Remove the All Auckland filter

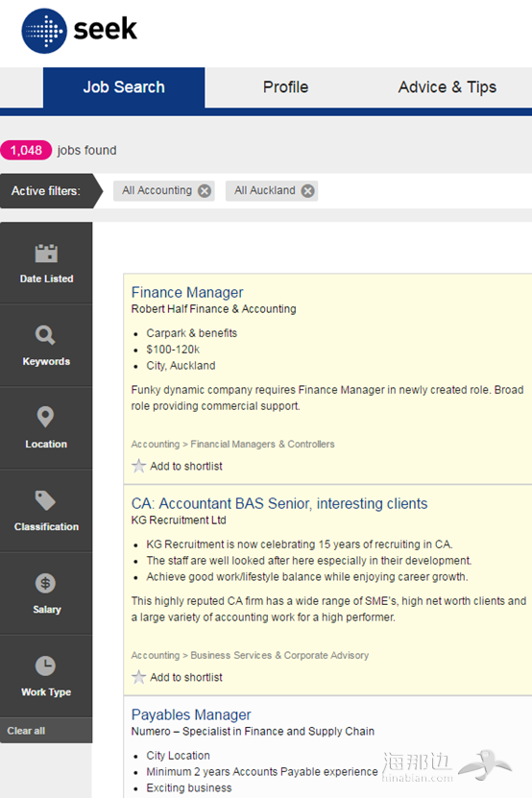307,191
